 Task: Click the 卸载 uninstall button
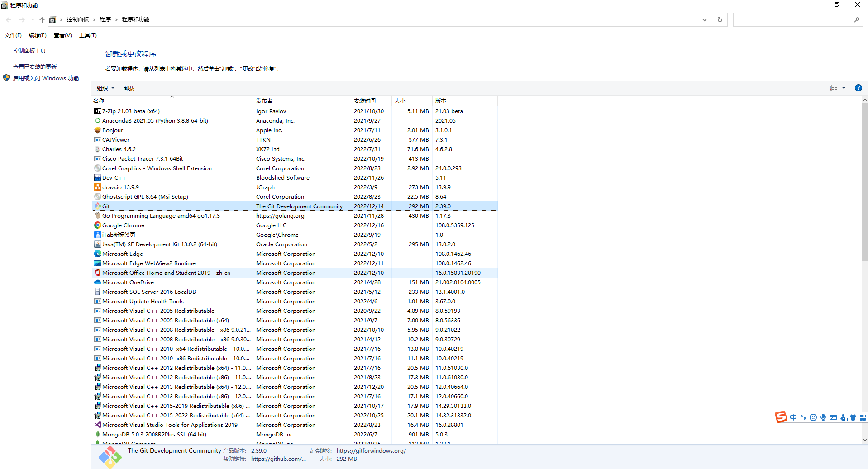[129, 88]
